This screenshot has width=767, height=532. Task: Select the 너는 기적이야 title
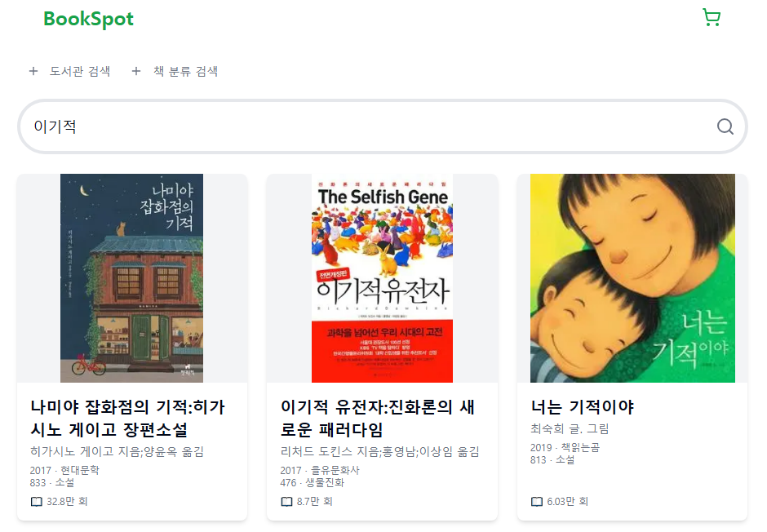point(582,407)
